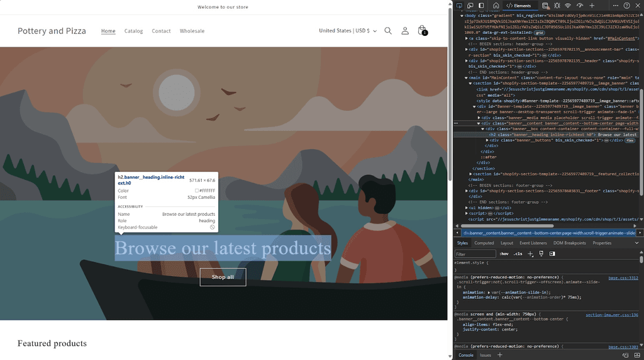The height and width of the screenshot is (360, 644).
Task: Open the Wholesale nav link
Action: tap(192, 31)
